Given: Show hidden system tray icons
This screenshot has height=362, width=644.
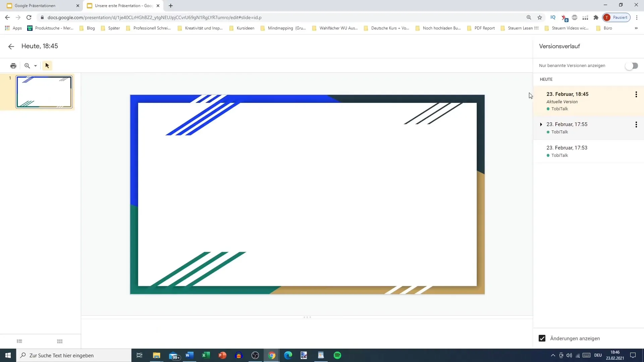Looking at the screenshot, I should coord(553,355).
